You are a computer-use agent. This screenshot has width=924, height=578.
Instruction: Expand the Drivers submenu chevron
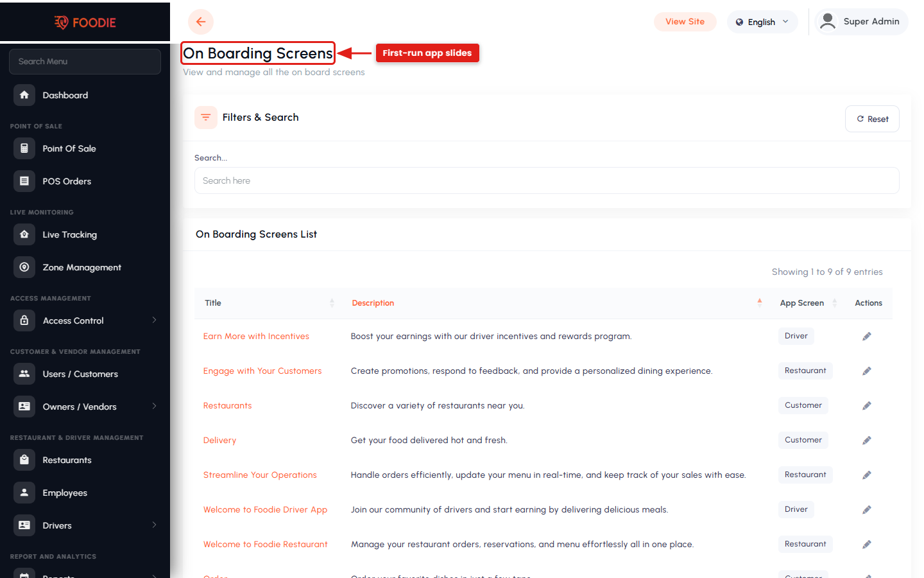(154, 525)
